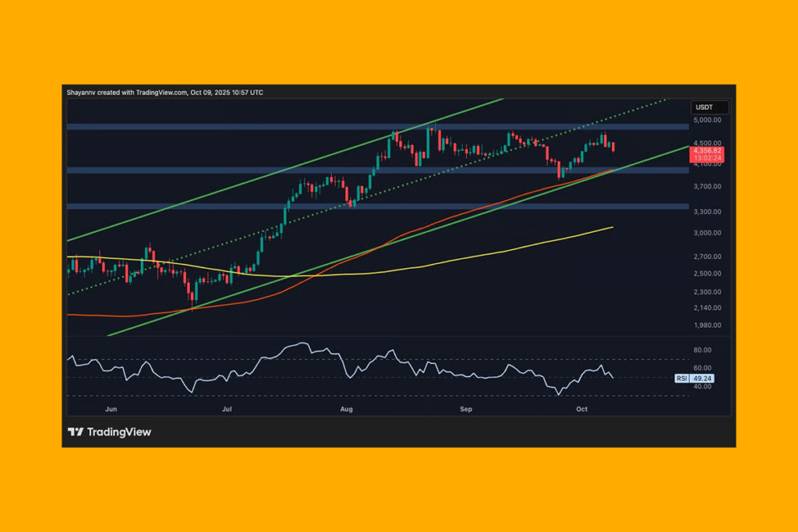Select the Oct label on time axis

point(581,408)
